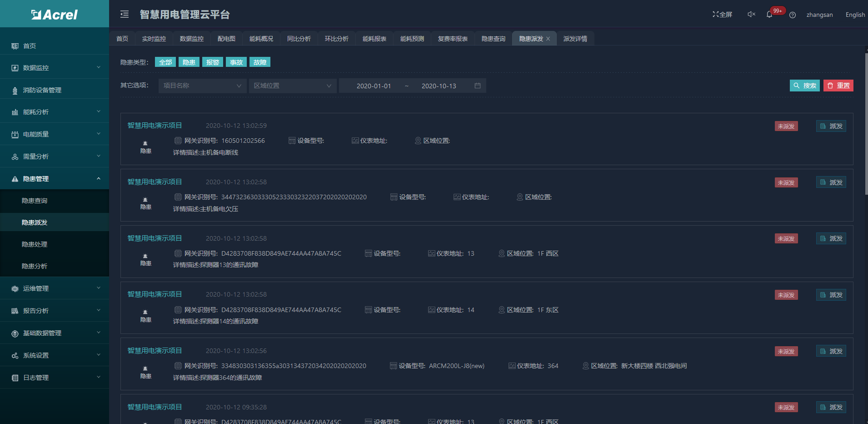Viewport: 868px width, 424px height.
Task: Dispatch the 主机备电欠压 record via 派发
Action: pos(831,182)
